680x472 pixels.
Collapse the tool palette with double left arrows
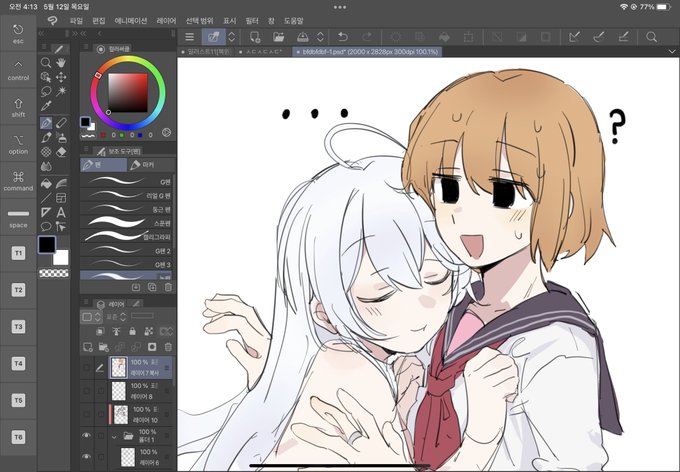pyautogui.click(x=41, y=33)
